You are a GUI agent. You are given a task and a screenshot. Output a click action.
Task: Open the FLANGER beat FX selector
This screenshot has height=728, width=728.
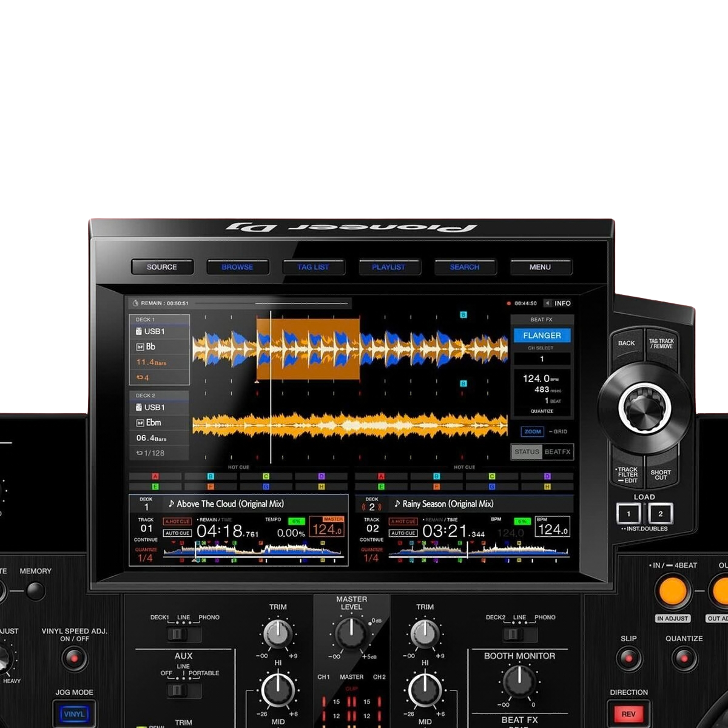[542, 335]
